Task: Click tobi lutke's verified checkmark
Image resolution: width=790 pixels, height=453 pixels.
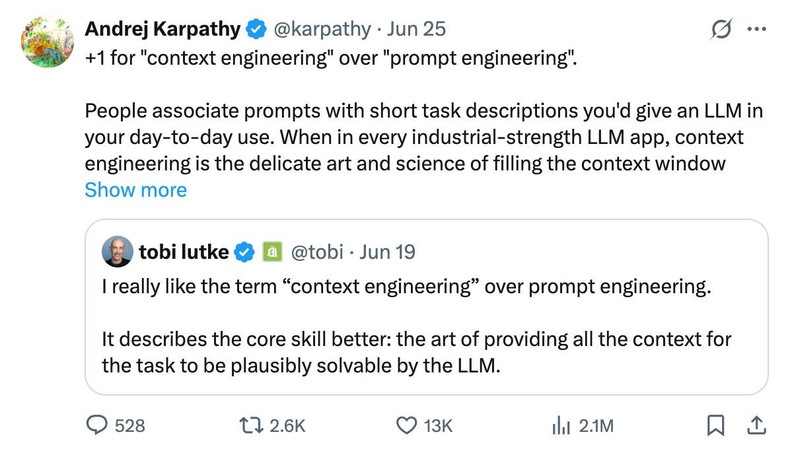Action: [x=245, y=251]
